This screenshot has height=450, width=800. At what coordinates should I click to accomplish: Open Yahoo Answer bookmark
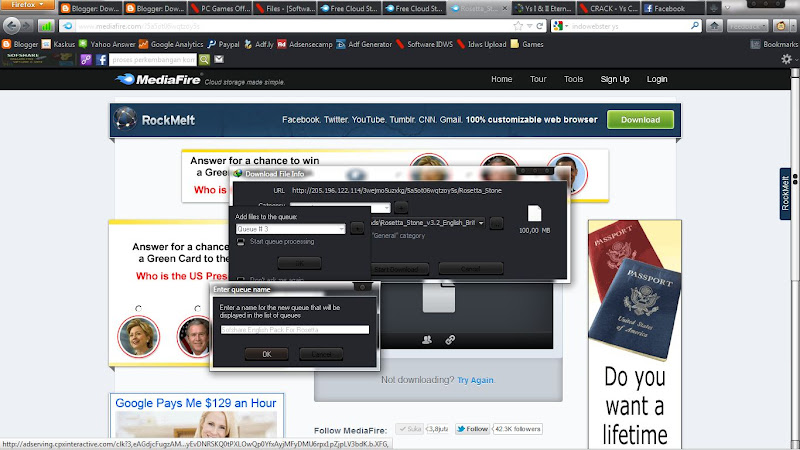click(108, 44)
